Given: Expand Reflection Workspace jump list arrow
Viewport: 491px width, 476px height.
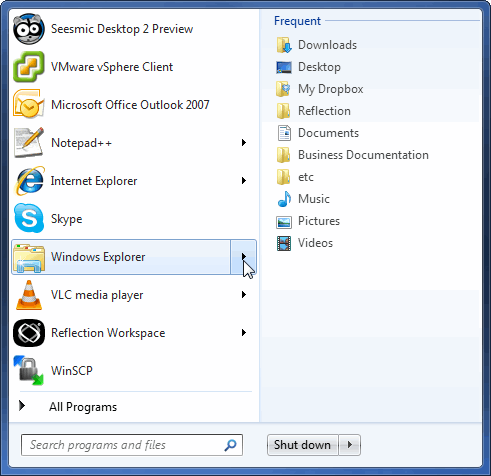Looking at the screenshot, I should pos(244,333).
